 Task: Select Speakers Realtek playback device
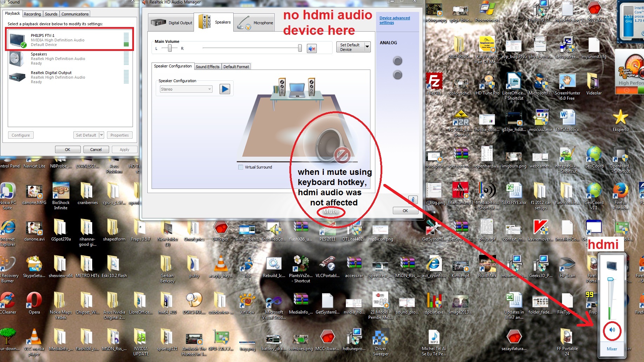pyautogui.click(x=69, y=59)
